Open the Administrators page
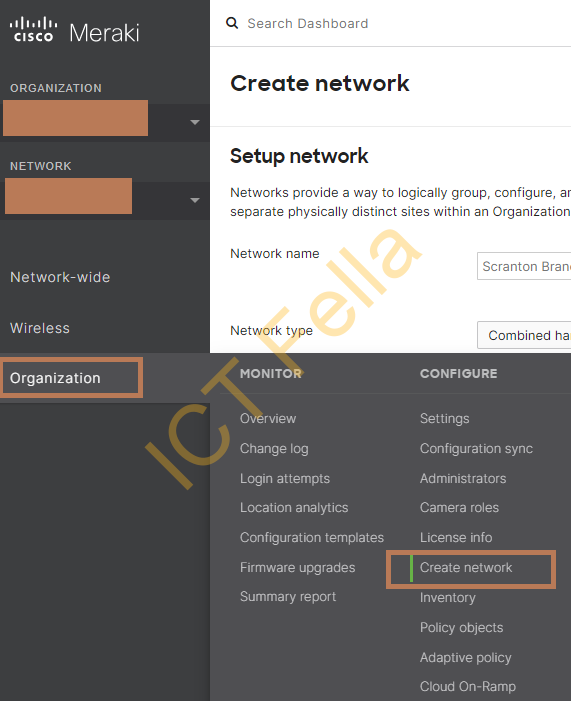The image size is (571, 701). 463,478
